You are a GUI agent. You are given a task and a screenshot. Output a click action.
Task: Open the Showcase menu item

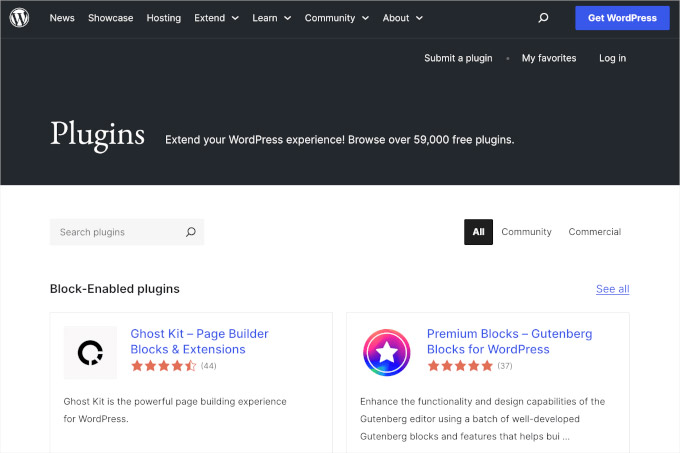(111, 18)
